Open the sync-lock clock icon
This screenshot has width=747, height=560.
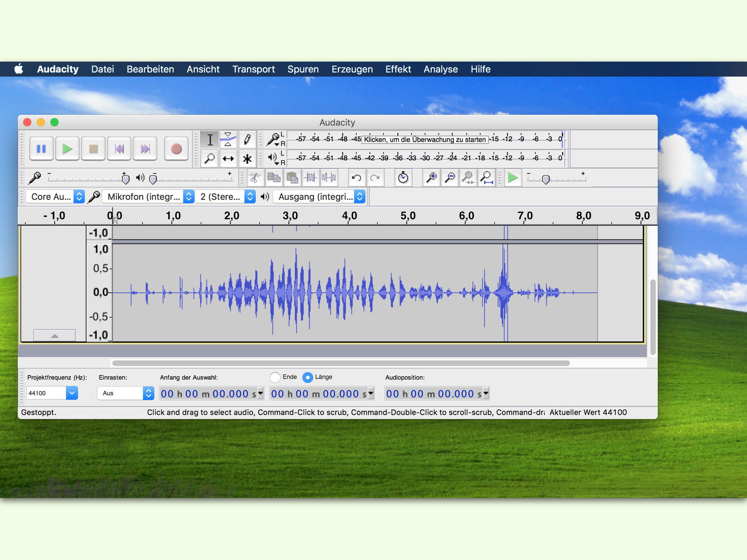click(x=403, y=177)
